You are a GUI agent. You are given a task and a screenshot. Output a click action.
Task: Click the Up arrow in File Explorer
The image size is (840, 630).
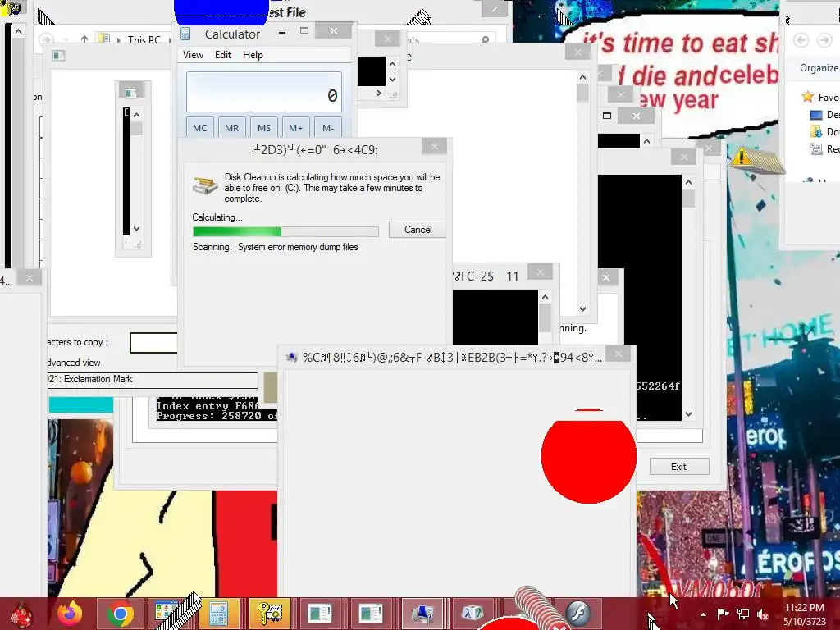pyautogui.click(x=84, y=39)
